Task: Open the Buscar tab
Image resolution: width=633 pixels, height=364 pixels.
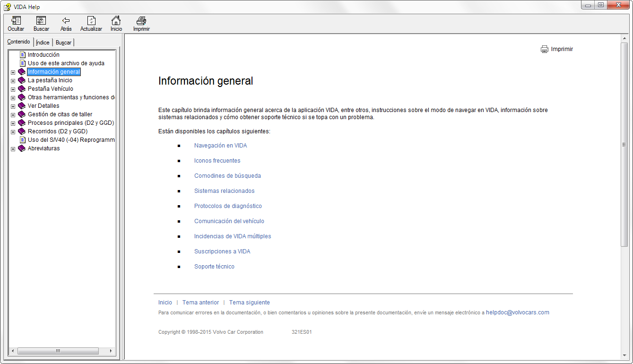Action: [x=63, y=43]
